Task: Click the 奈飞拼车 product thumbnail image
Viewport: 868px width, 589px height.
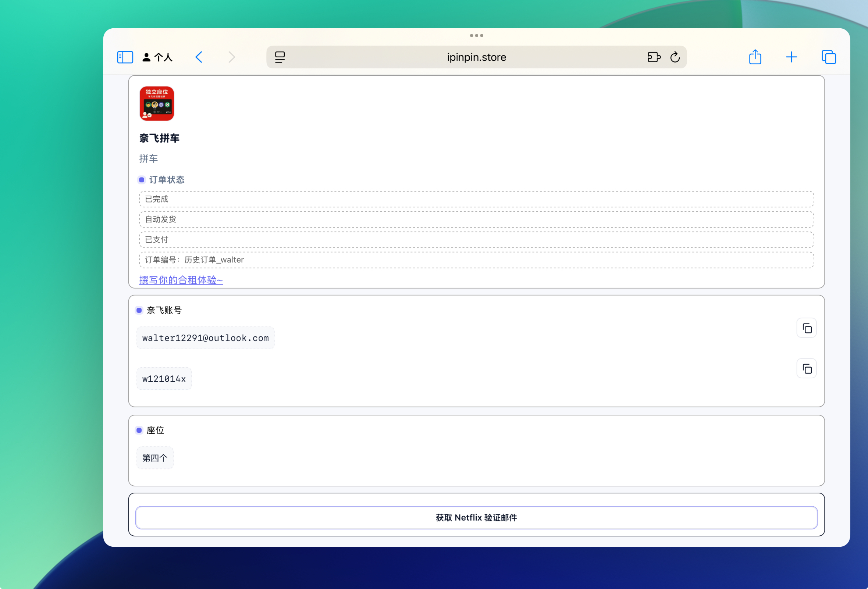Action: pyautogui.click(x=156, y=103)
